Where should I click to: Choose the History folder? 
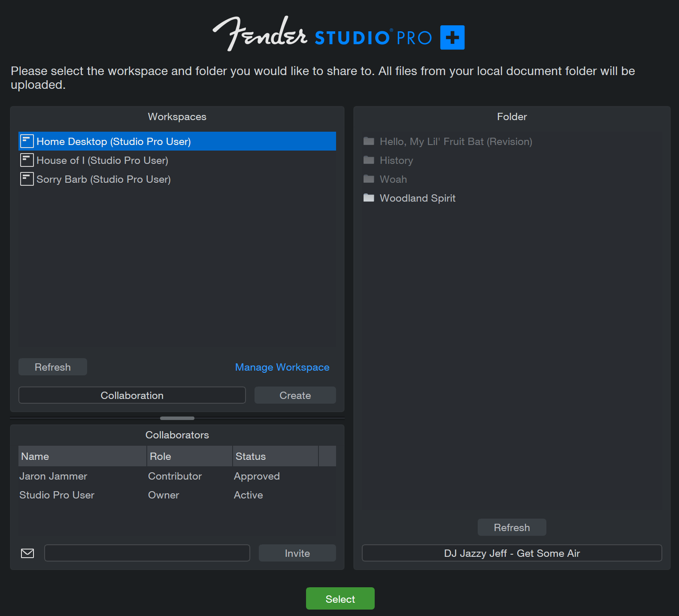tap(512, 160)
